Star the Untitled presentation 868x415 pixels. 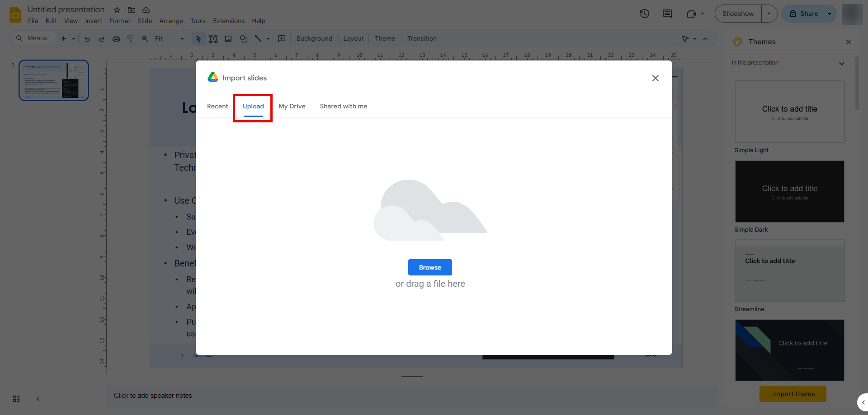117,9
